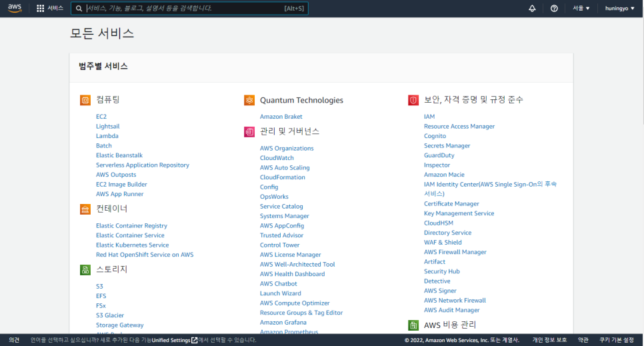Screen dimensions: 644x346
Task: Click the 의견 feedback button in footer
Action: (14, 340)
